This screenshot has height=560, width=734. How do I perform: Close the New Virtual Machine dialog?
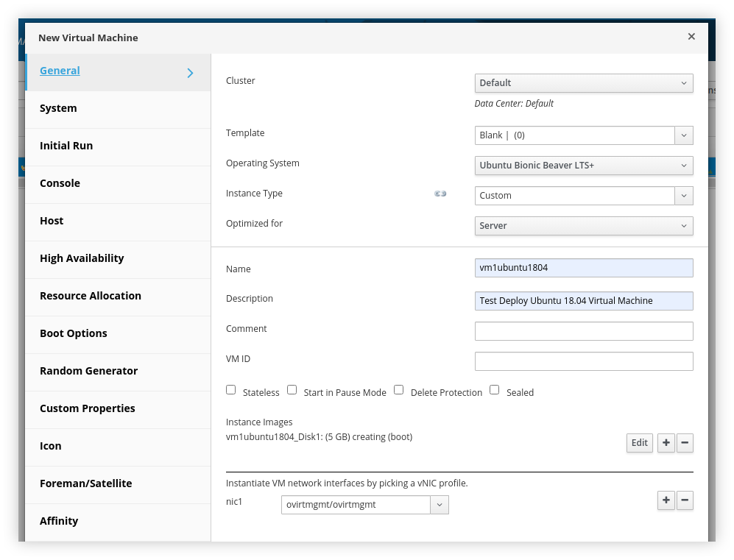tap(691, 37)
